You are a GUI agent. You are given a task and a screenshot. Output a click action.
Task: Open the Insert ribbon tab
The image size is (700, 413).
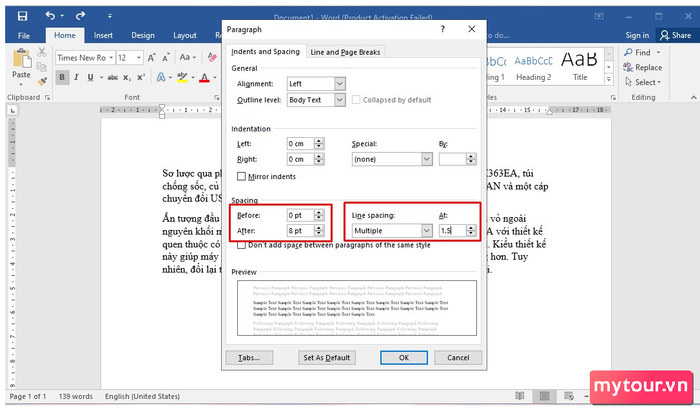coord(103,35)
